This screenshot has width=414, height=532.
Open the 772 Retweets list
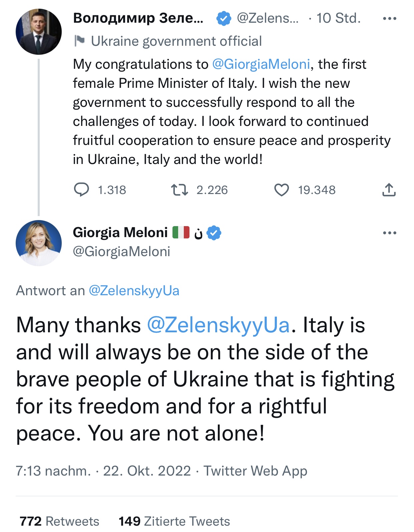point(59,521)
